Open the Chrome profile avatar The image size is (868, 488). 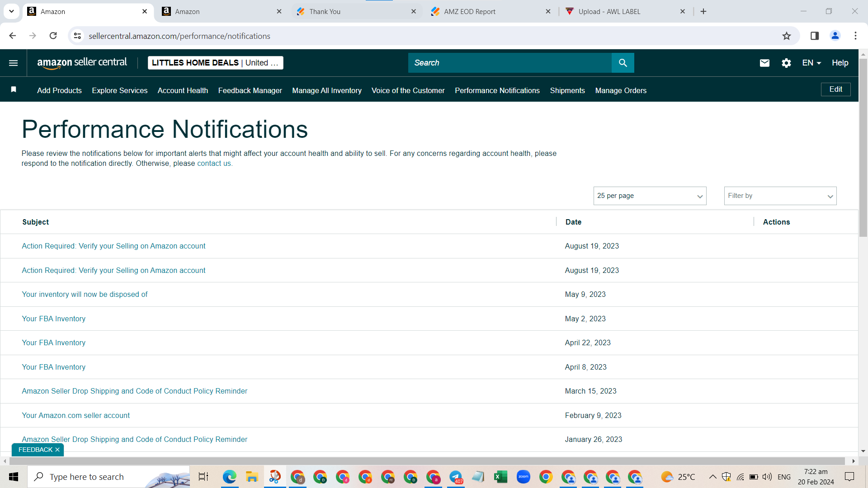[835, 36]
